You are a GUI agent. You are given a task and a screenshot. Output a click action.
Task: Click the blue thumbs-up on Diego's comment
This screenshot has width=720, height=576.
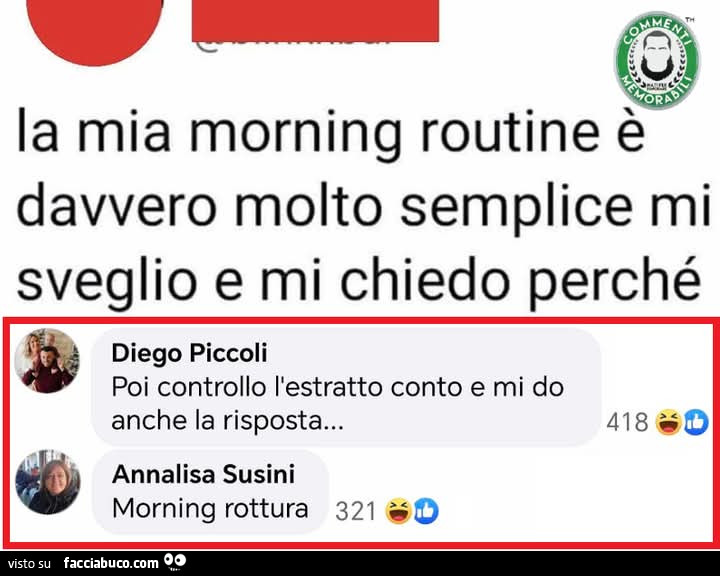point(696,422)
